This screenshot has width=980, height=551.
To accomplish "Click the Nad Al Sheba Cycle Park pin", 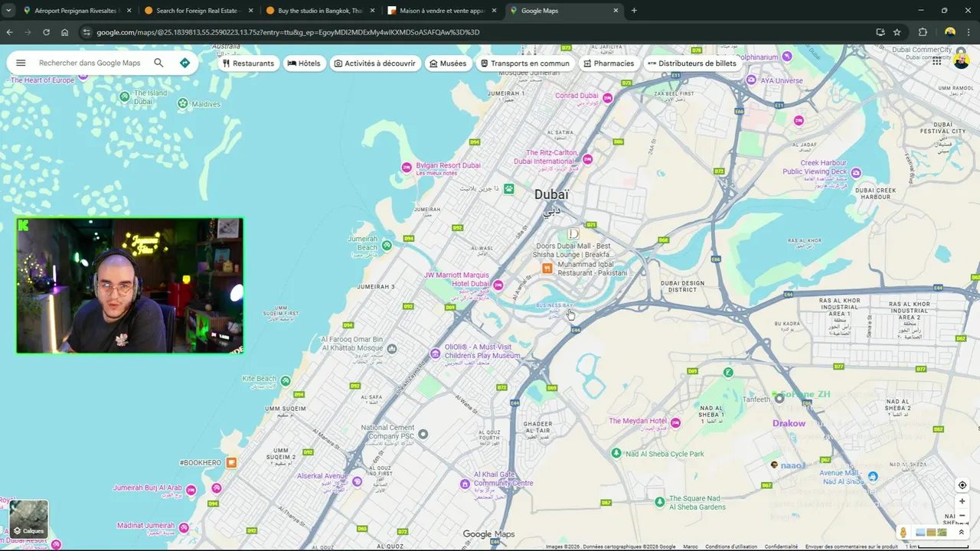I will 616,453.
